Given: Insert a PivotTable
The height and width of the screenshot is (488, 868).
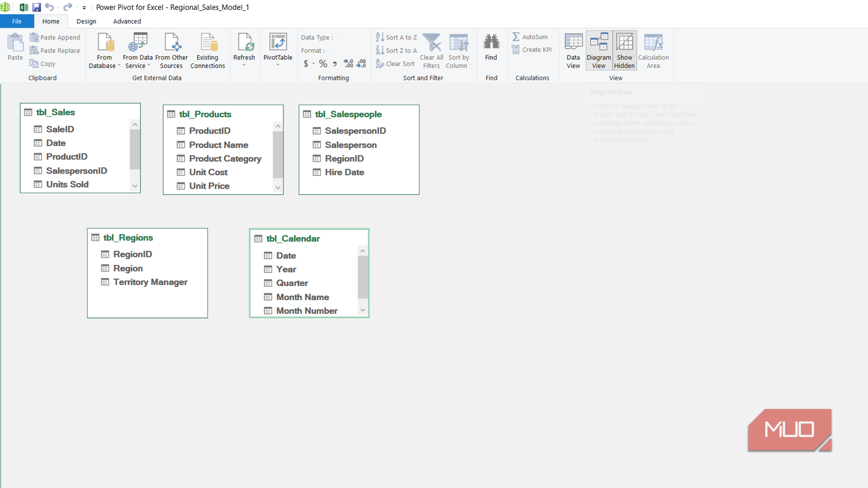Looking at the screenshot, I should [x=278, y=50].
